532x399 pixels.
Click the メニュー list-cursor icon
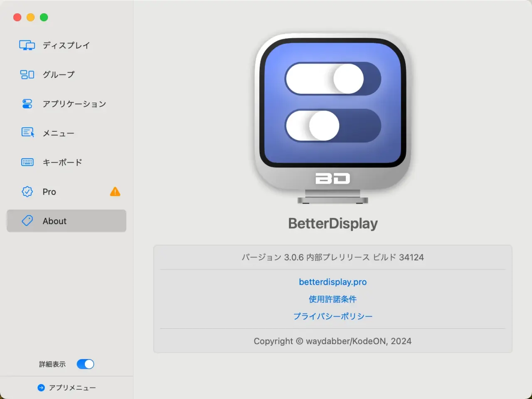[27, 133]
